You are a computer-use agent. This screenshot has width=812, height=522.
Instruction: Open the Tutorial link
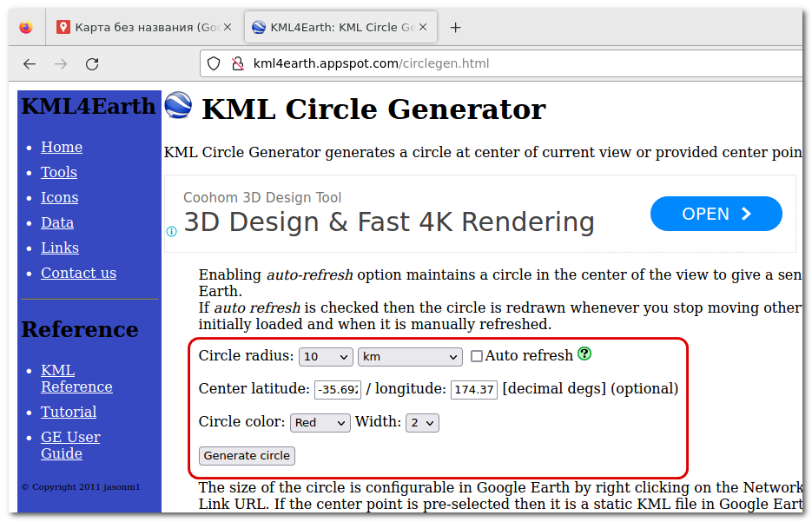tap(69, 412)
